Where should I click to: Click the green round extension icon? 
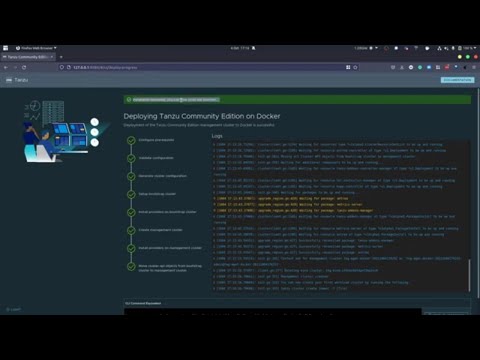click(420, 67)
